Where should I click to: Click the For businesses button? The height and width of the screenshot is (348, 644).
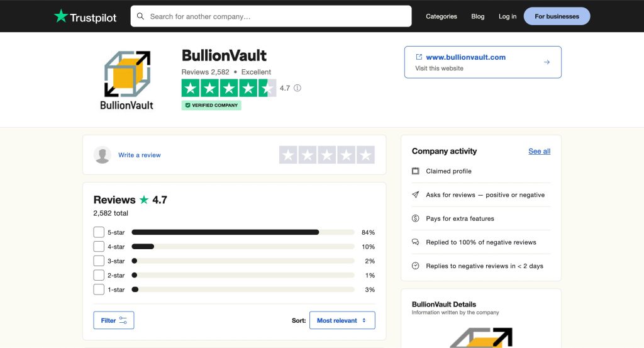point(557,16)
